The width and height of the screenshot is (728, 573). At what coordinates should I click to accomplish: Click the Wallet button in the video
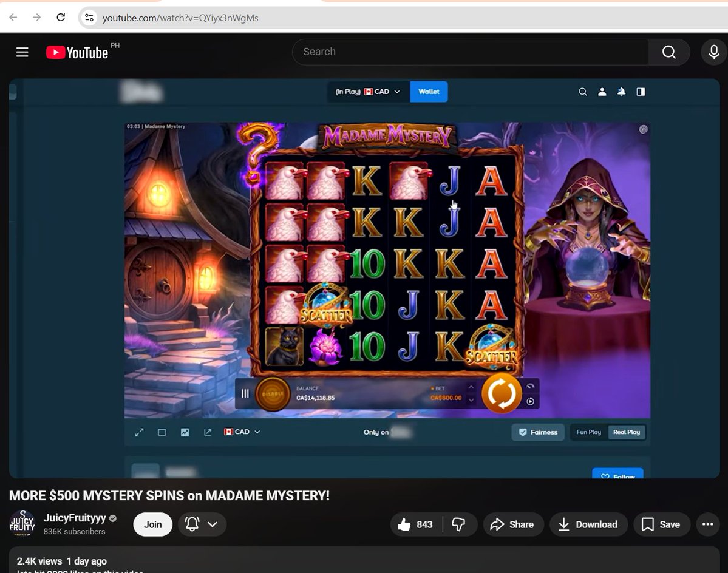429,92
